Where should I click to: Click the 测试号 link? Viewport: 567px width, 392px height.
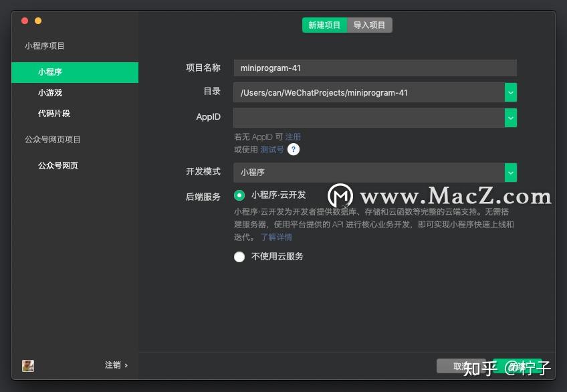tap(271, 150)
